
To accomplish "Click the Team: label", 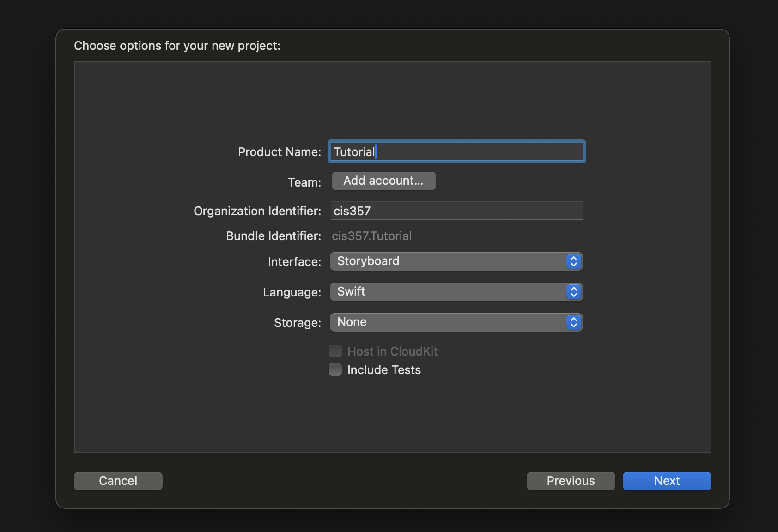I will pyautogui.click(x=304, y=182).
